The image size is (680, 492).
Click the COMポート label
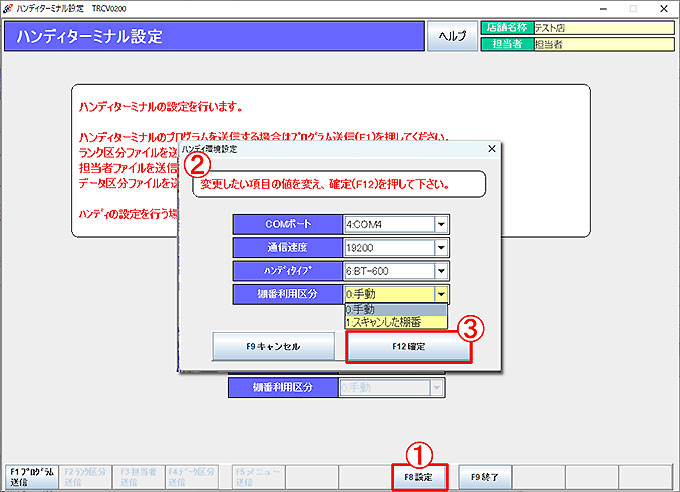point(288,224)
